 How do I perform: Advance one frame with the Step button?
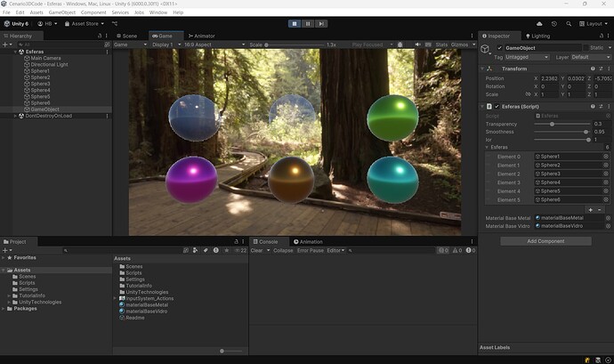(321, 24)
